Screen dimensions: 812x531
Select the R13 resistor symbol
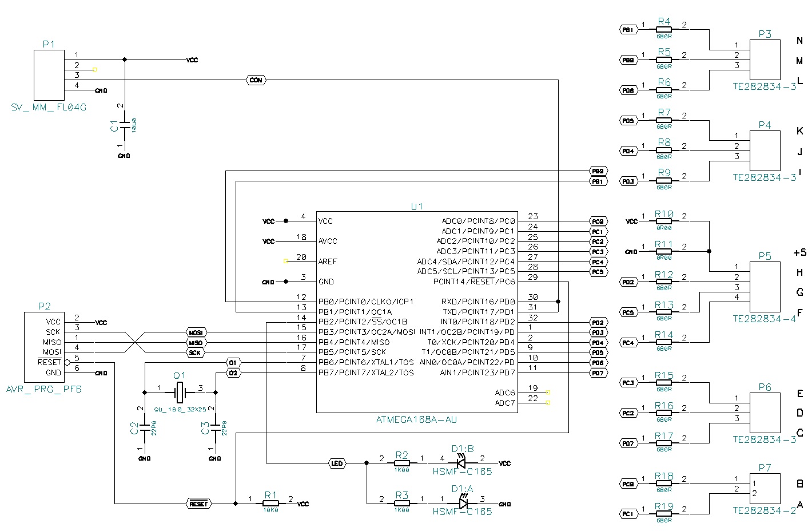[x=664, y=312]
